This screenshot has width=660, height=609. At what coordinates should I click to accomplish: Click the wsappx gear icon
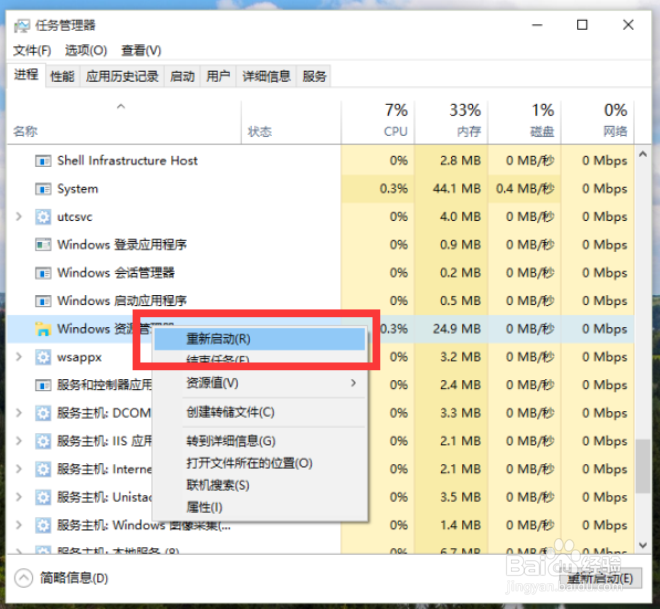[x=43, y=357]
